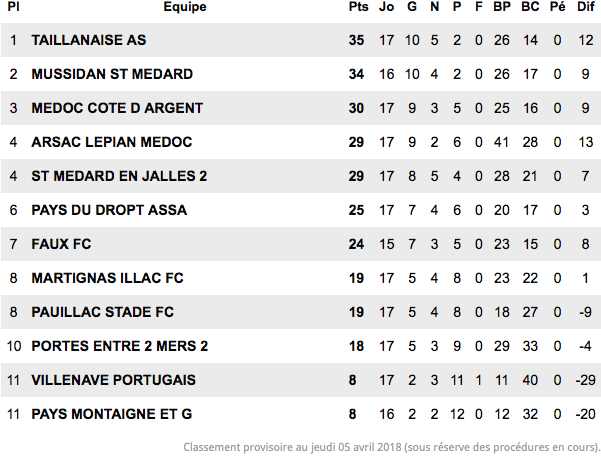
Task: Select PAYS DU DROPT ASSA team
Action: pyautogui.click(x=109, y=210)
